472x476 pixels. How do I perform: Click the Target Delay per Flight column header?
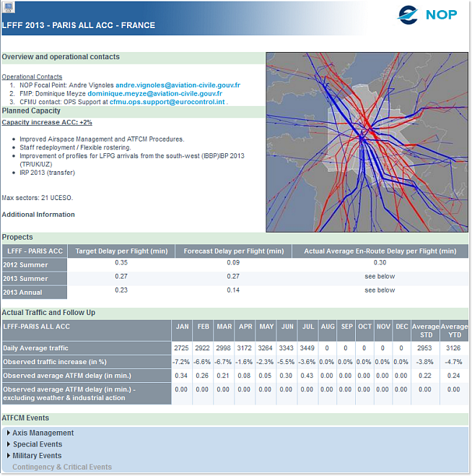point(121,251)
